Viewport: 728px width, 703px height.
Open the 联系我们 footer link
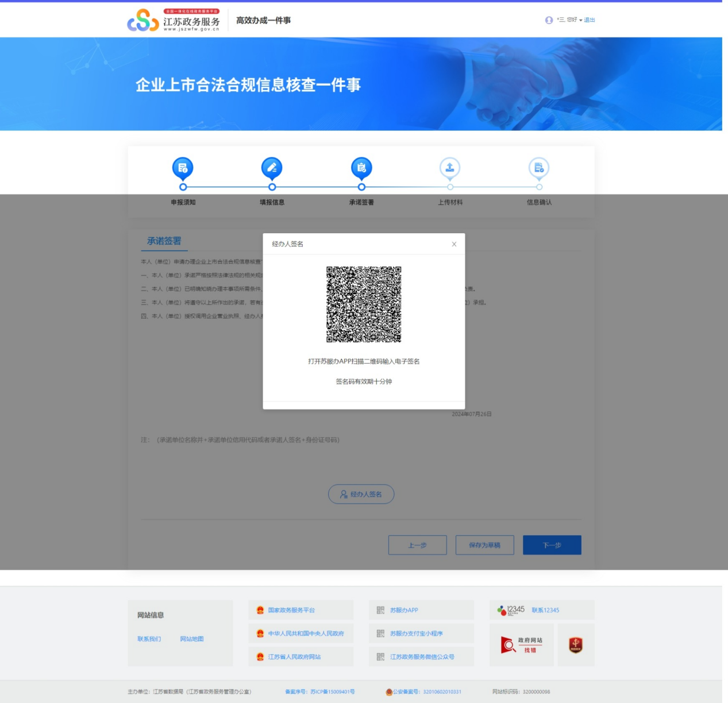(149, 639)
